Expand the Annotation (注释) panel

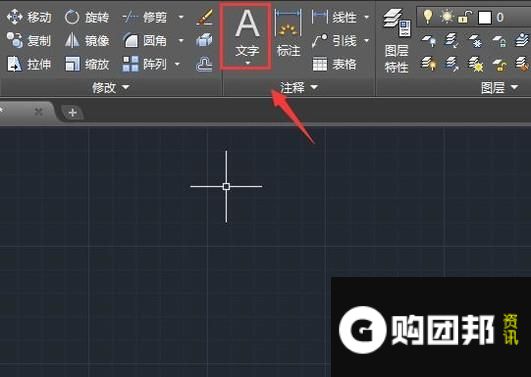point(299,88)
